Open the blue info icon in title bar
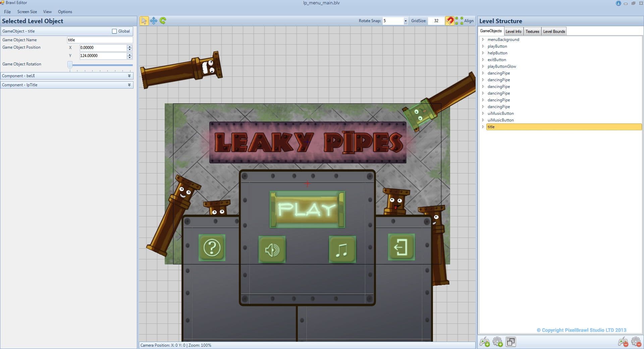 tap(618, 3)
